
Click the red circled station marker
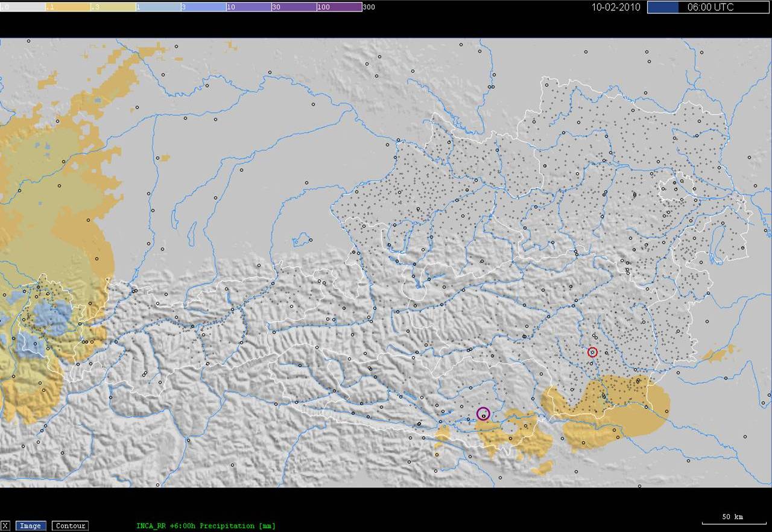pyautogui.click(x=592, y=352)
